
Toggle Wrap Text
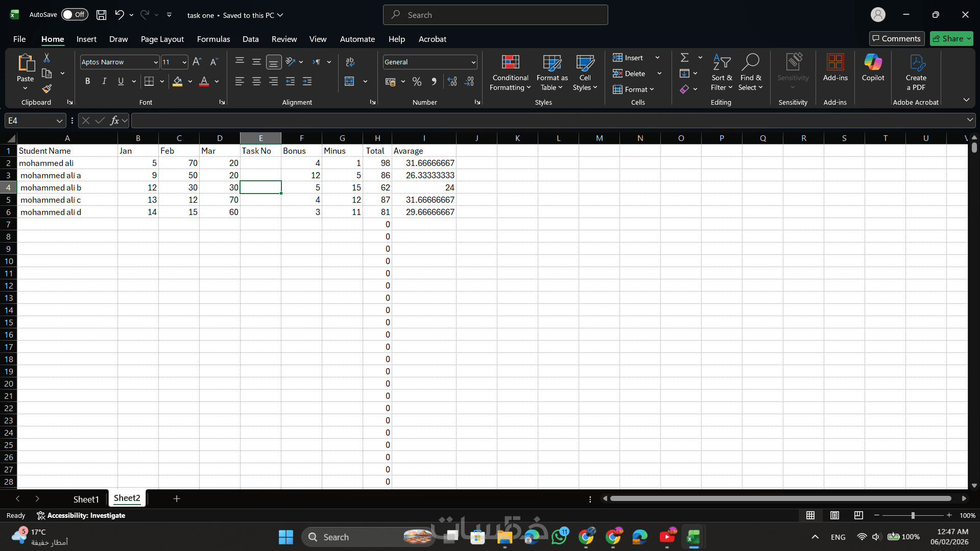pyautogui.click(x=350, y=62)
